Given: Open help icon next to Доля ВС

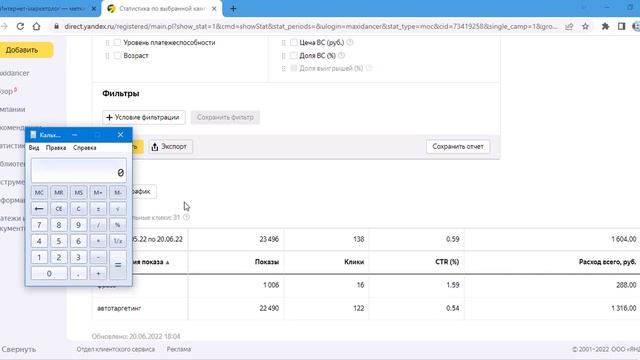Looking at the screenshot, I should (341, 55).
